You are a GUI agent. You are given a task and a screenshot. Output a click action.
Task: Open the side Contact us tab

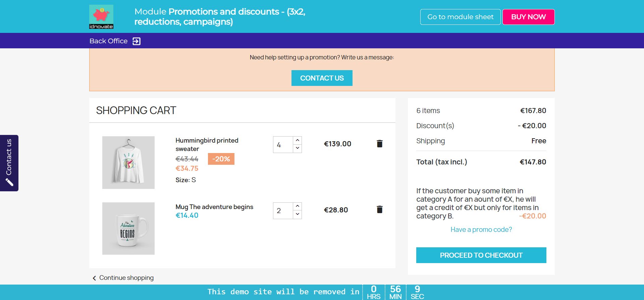click(9, 157)
